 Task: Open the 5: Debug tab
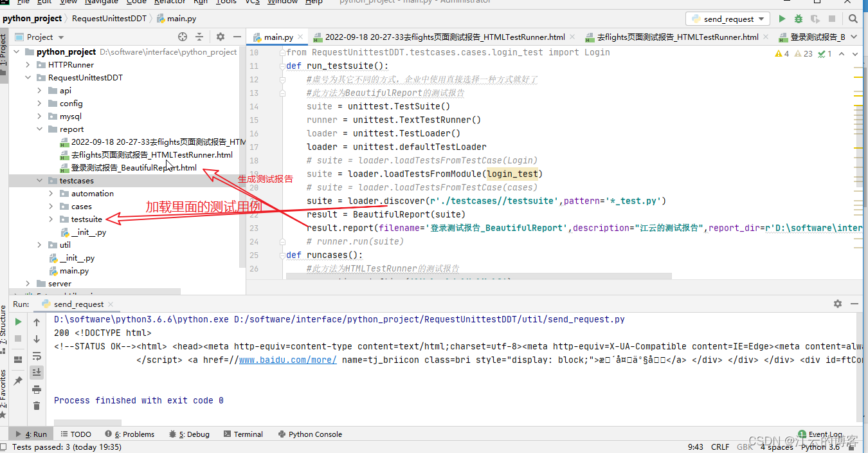pos(189,434)
